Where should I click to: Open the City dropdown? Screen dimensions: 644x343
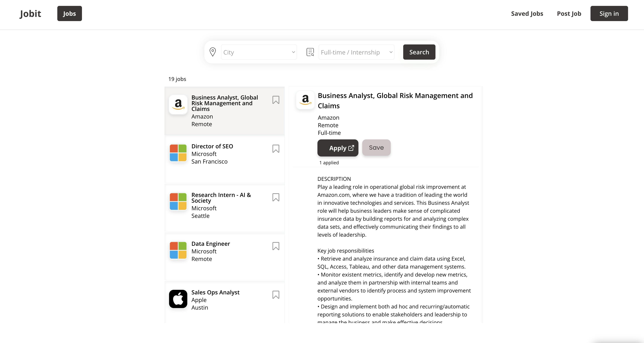[x=259, y=52]
